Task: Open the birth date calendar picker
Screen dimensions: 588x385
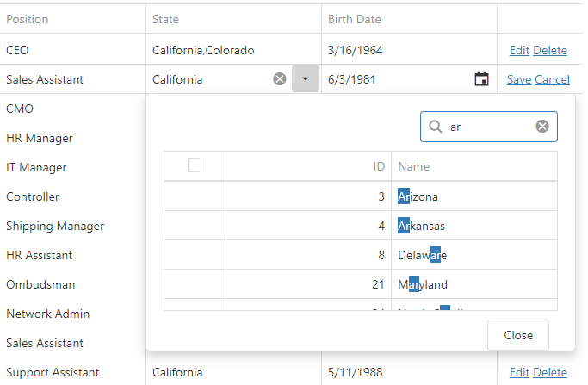Action: [481, 79]
